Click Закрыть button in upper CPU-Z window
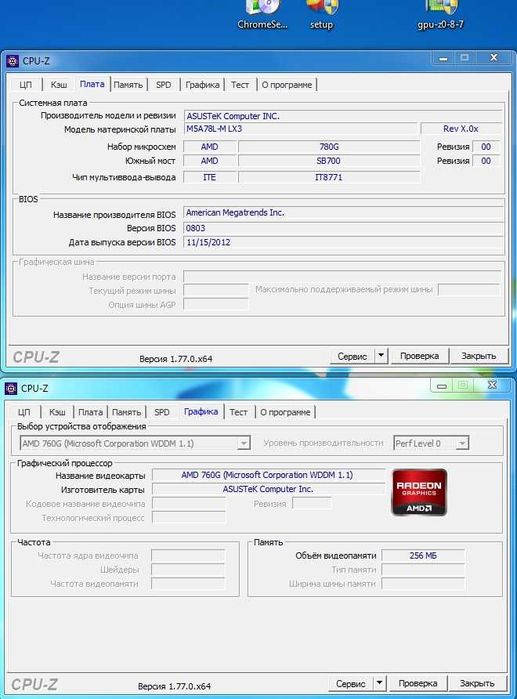 pos(479,356)
